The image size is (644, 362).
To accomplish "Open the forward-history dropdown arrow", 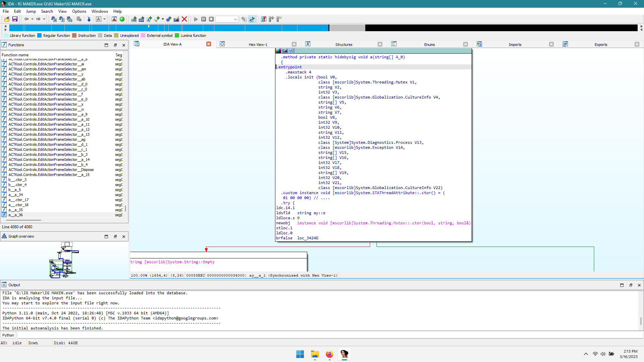I will pyautogui.click(x=44, y=19).
